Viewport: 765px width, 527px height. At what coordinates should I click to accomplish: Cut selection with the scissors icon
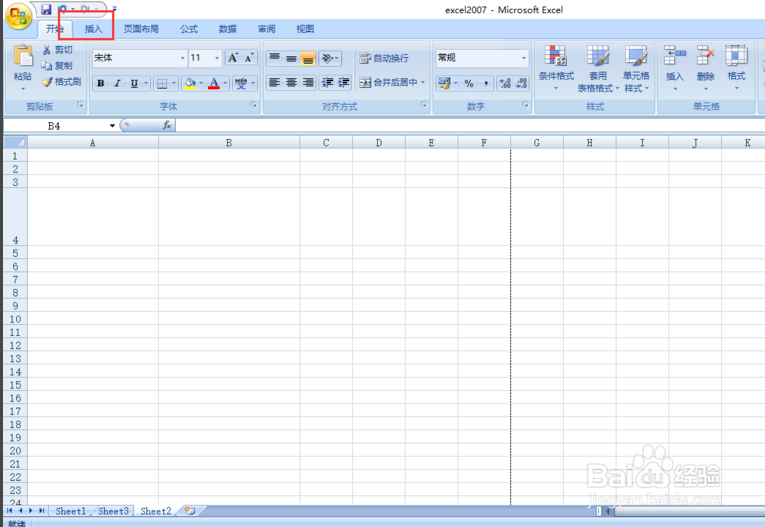point(47,50)
